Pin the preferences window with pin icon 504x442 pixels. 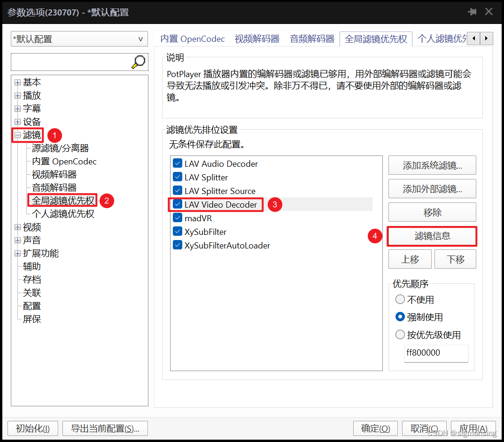[x=472, y=12]
